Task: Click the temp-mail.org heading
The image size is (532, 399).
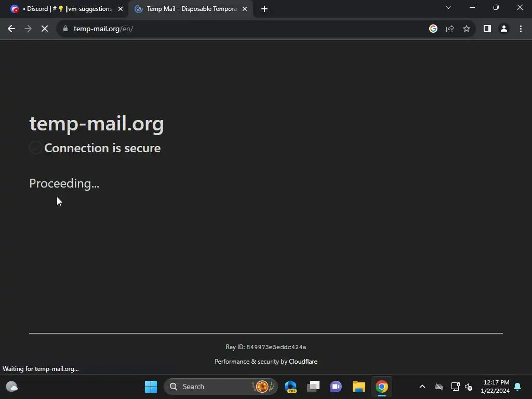Action: 97,124
